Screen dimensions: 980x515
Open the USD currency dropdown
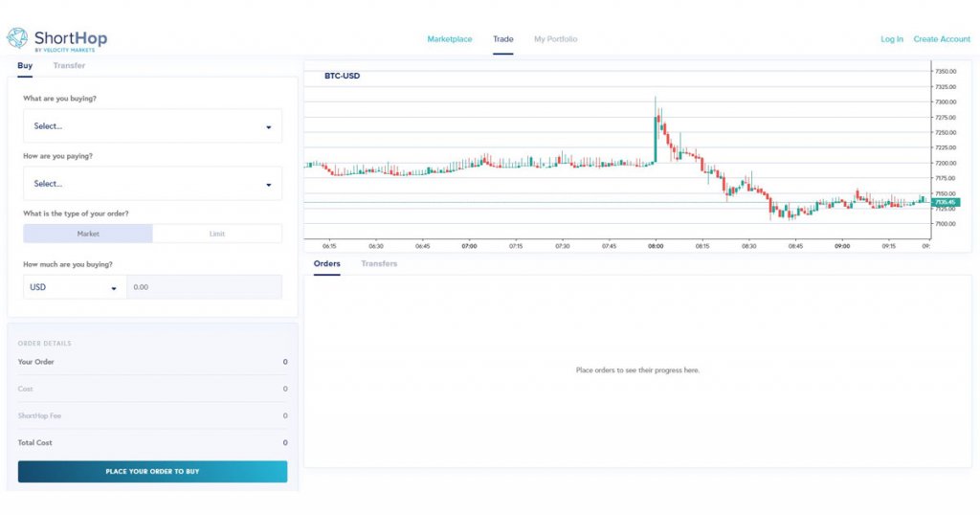click(75, 287)
